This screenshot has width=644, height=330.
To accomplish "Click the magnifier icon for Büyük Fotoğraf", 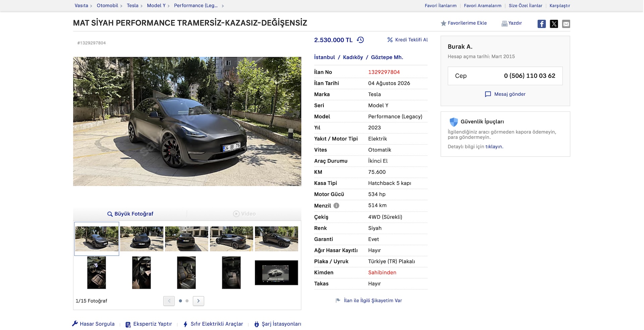I will pyautogui.click(x=110, y=214).
